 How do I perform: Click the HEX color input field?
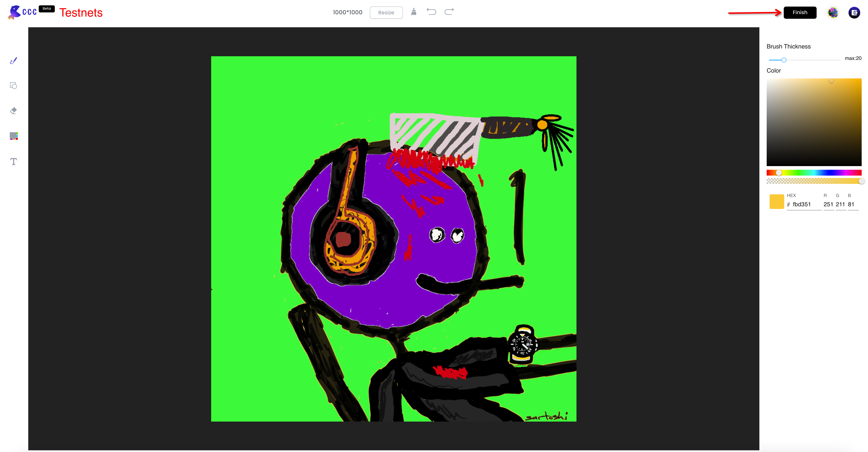[x=806, y=204]
